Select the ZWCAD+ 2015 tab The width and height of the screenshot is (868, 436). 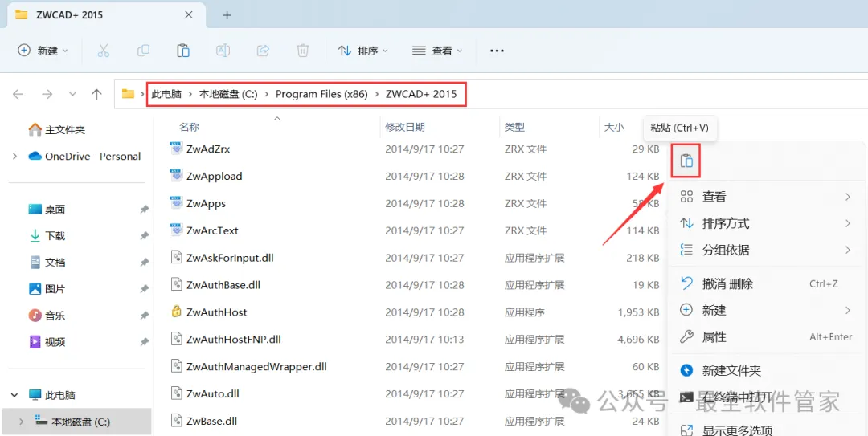pyautogui.click(x=105, y=15)
